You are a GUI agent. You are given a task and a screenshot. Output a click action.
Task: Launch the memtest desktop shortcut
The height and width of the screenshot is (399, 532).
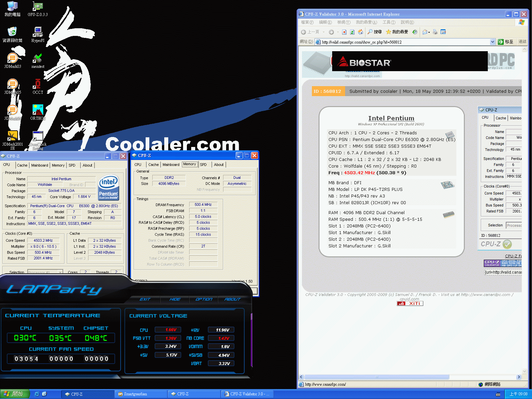(38, 61)
